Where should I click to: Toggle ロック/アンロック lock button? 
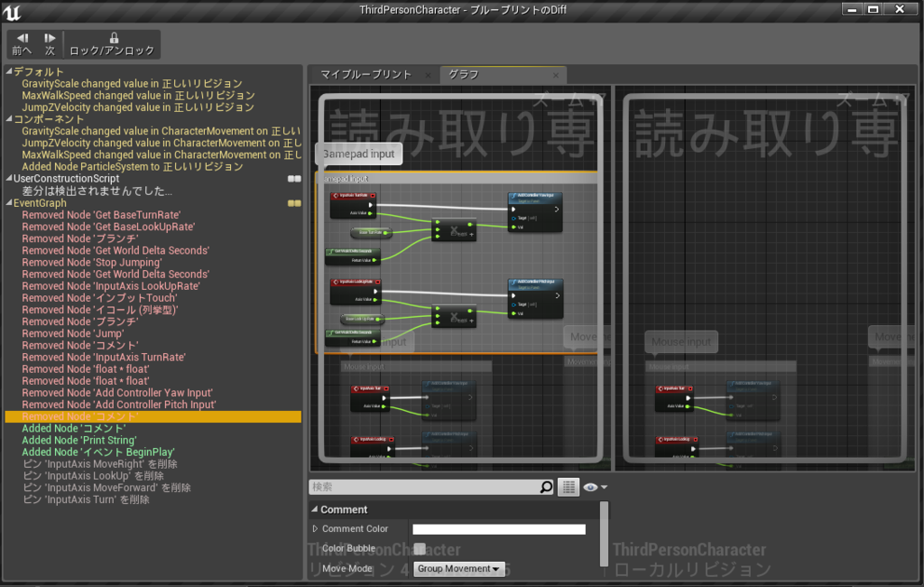[x=112, y=44]
